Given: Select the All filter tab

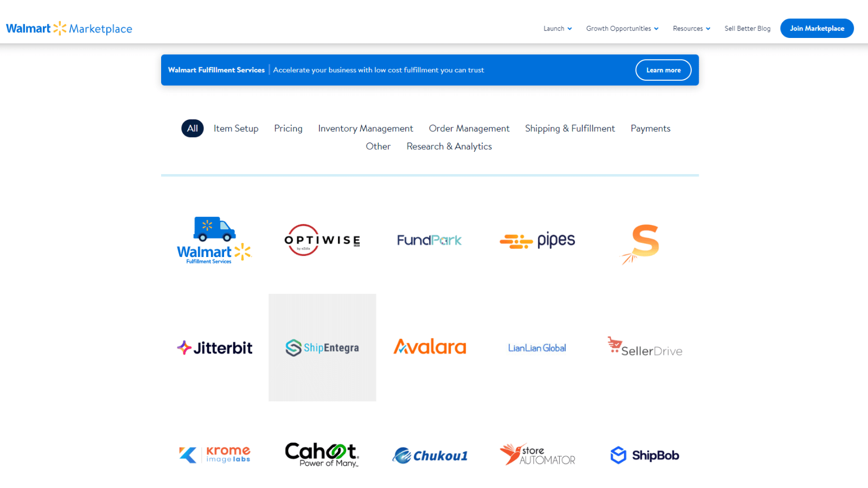Looking at the screenshot, I should (193, 129).
